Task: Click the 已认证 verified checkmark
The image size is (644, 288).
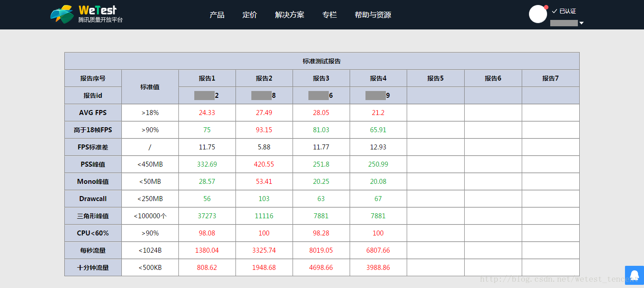Action: point(554,11)
